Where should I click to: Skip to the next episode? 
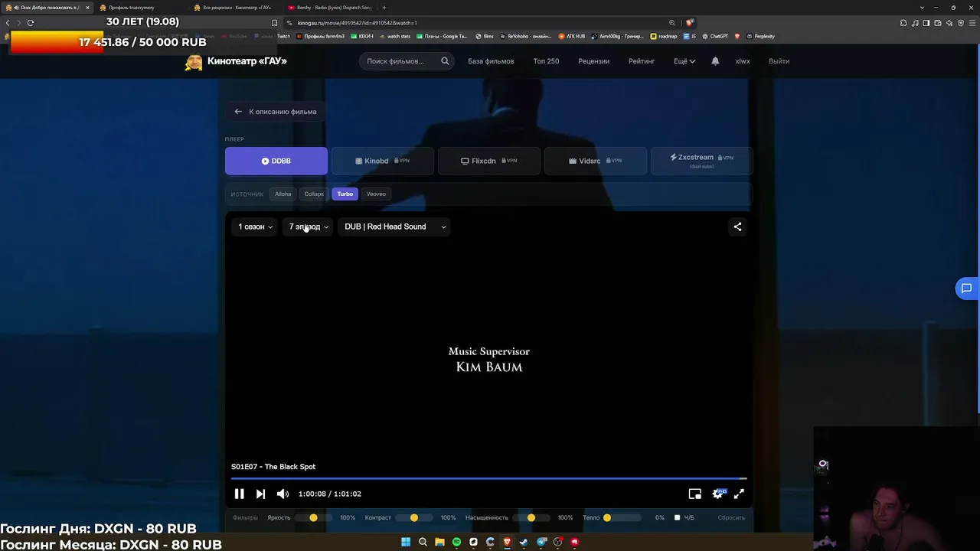[x=260, y=494]
